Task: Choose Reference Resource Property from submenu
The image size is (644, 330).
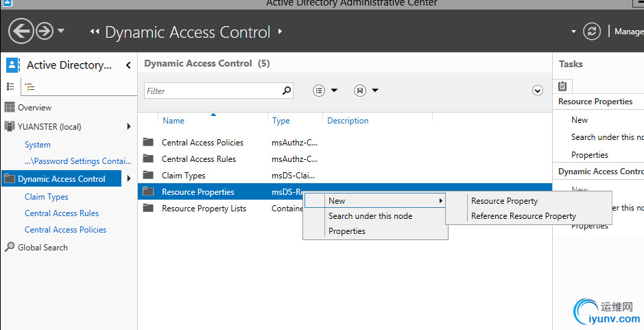Action: [523, 216]
